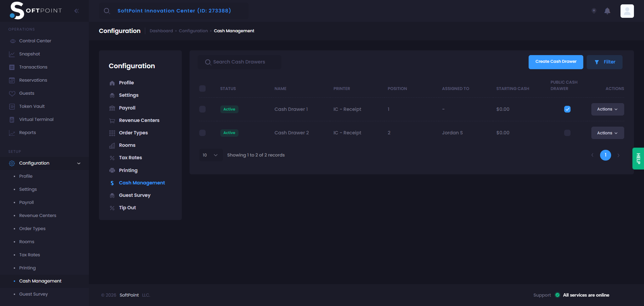644x306 pixels.
Task: Click the Virtual Terminal icon in sidebar
Action: tap(12, 120)
